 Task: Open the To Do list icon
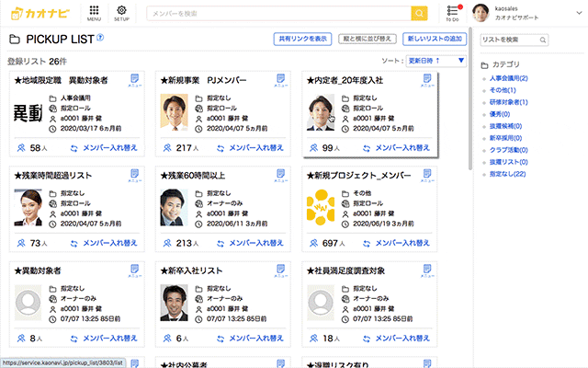pos(451,11)
